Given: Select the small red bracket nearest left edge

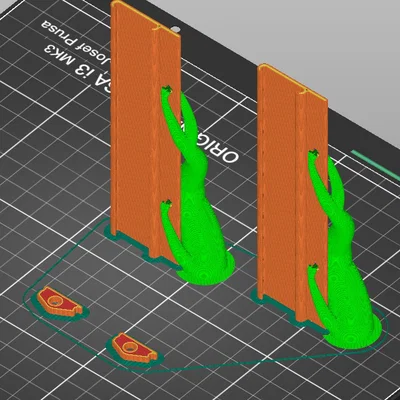Looking at the screenshot, I should [59, 303].
